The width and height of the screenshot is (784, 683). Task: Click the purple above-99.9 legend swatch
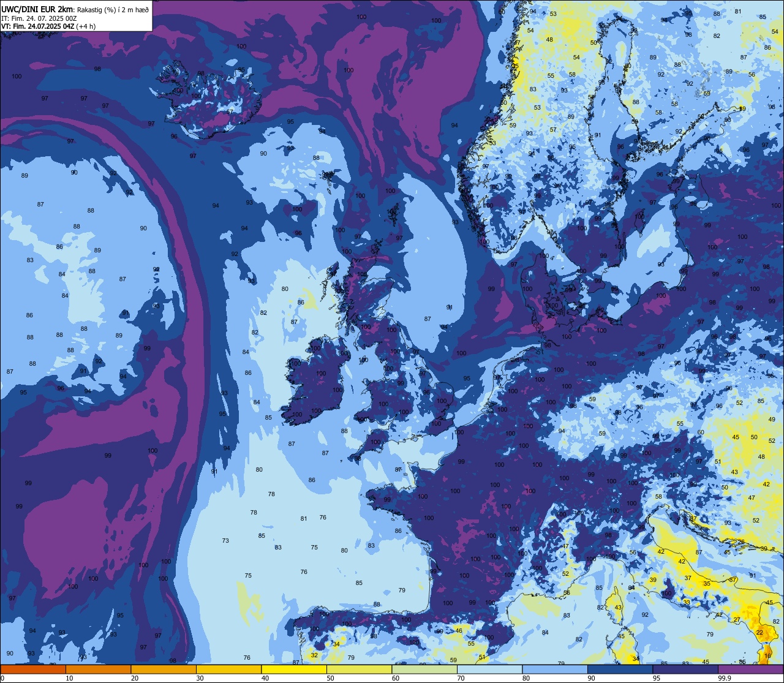[750, 669]
